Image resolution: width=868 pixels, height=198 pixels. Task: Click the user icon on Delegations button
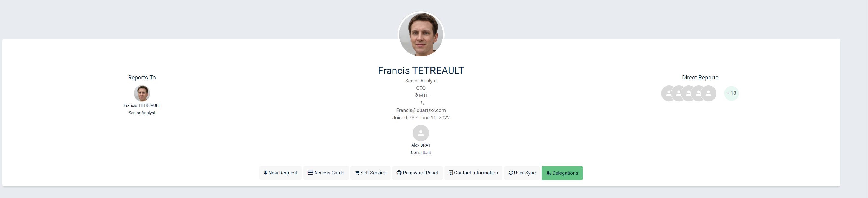pos(549,173)
